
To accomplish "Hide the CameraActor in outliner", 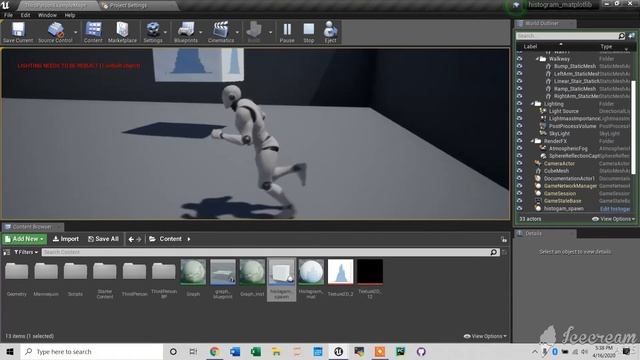I will tap(520, 163).
